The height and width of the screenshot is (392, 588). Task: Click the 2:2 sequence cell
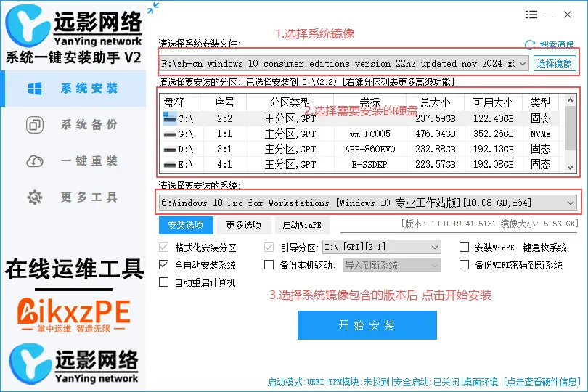[x=224, y=118]
